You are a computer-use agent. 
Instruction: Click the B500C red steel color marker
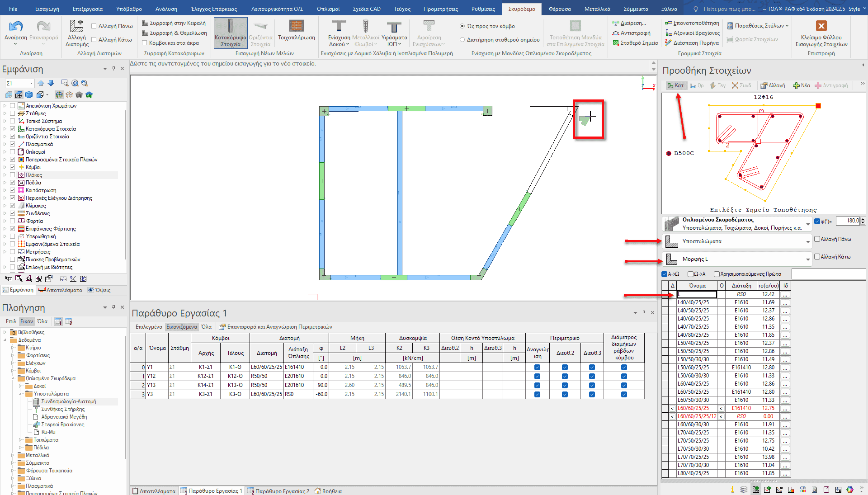669,153
